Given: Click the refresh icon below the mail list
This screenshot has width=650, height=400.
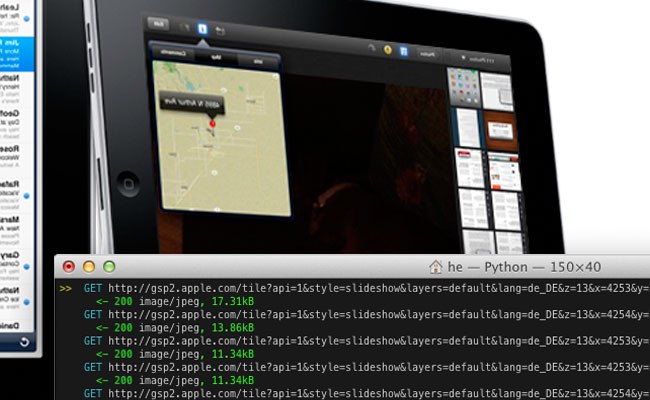Looking at the screenshot, I should 24,343.
